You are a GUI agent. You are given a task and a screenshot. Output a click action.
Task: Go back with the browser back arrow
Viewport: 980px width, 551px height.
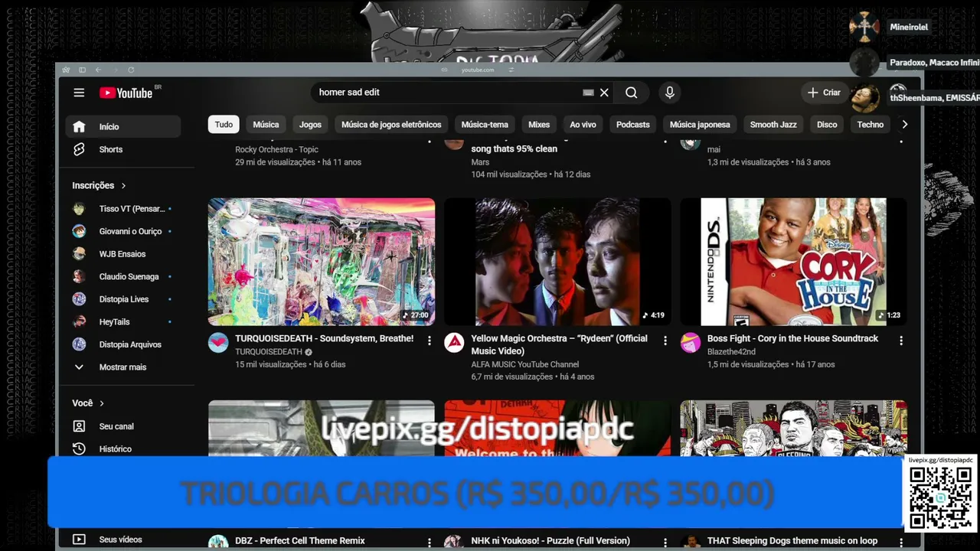(x=98, y=70)
